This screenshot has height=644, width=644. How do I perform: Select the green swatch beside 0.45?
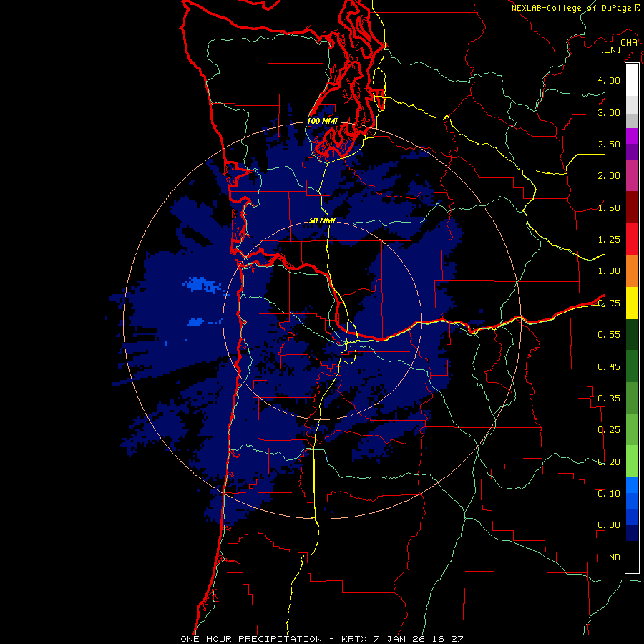632,366
